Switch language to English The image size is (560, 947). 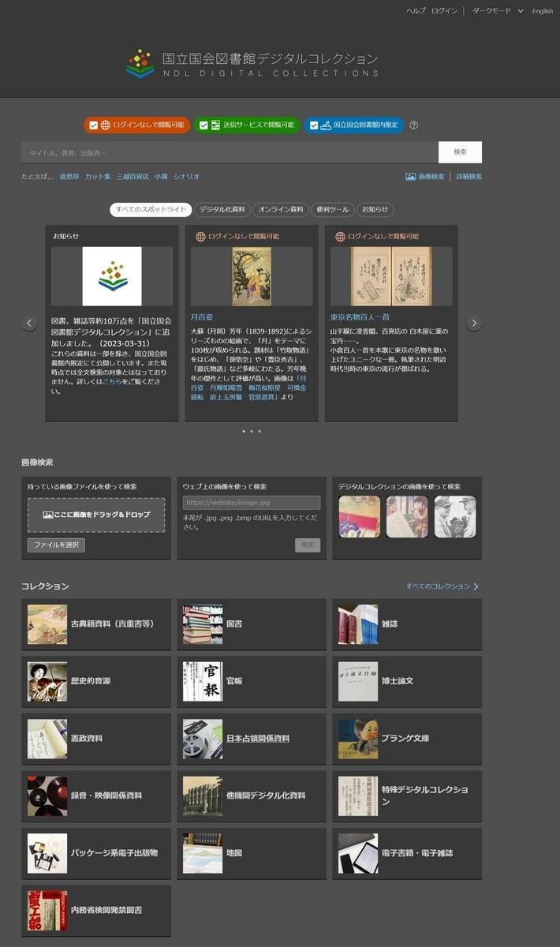(543, 11)
